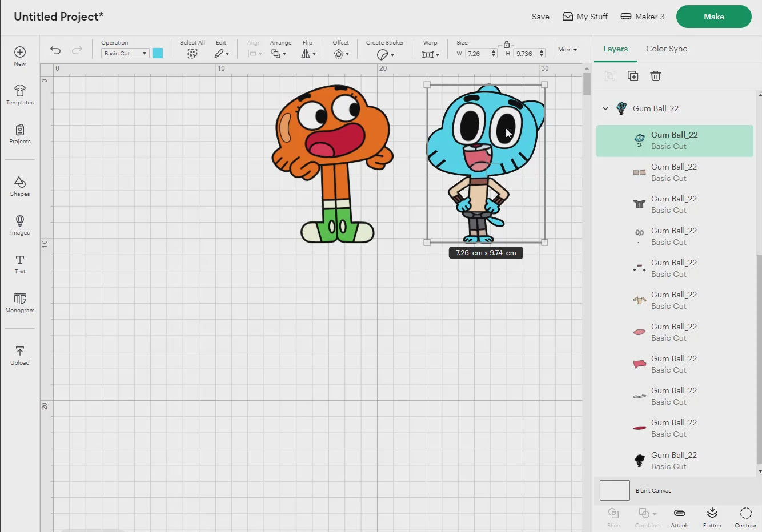This screenshot has height=532, width=762.
Task: Toggle the size aspect ratio lock
Action: 507,44
